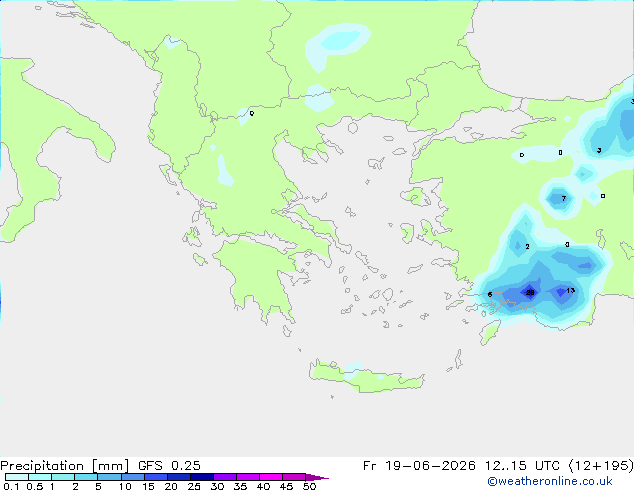Click the 0.1–0.5 mm legend swatch
Viewport: 634px width, 490px height.
coord(17,477)
